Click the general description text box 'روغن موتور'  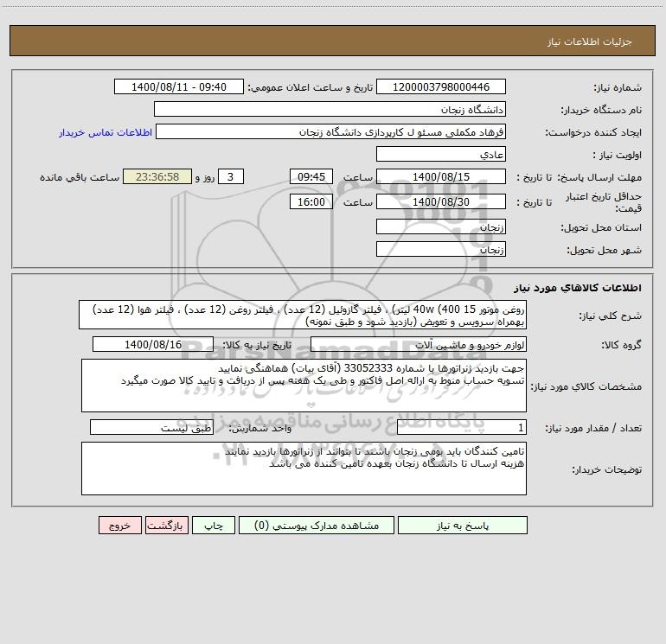tap(303, 315)
